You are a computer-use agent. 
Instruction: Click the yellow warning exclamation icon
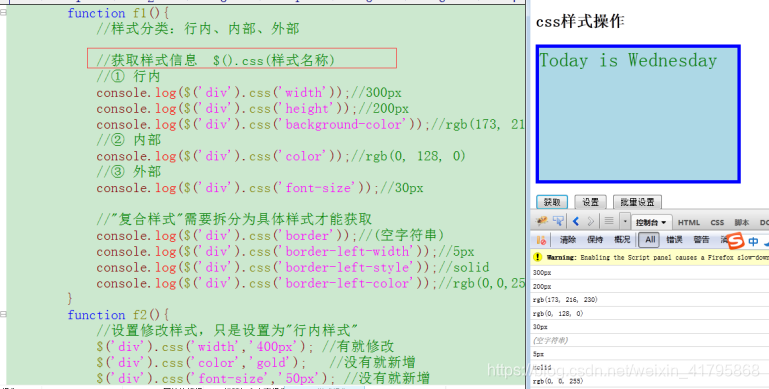[538, 257]
